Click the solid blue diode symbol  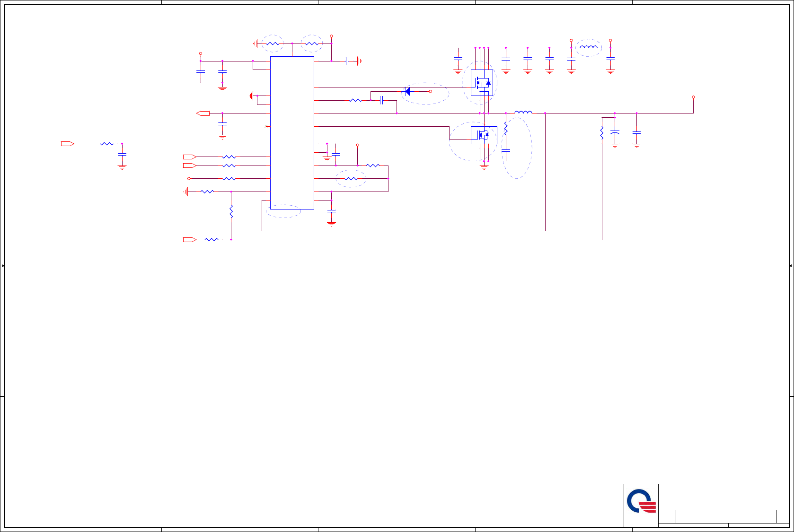pos(408,91)
